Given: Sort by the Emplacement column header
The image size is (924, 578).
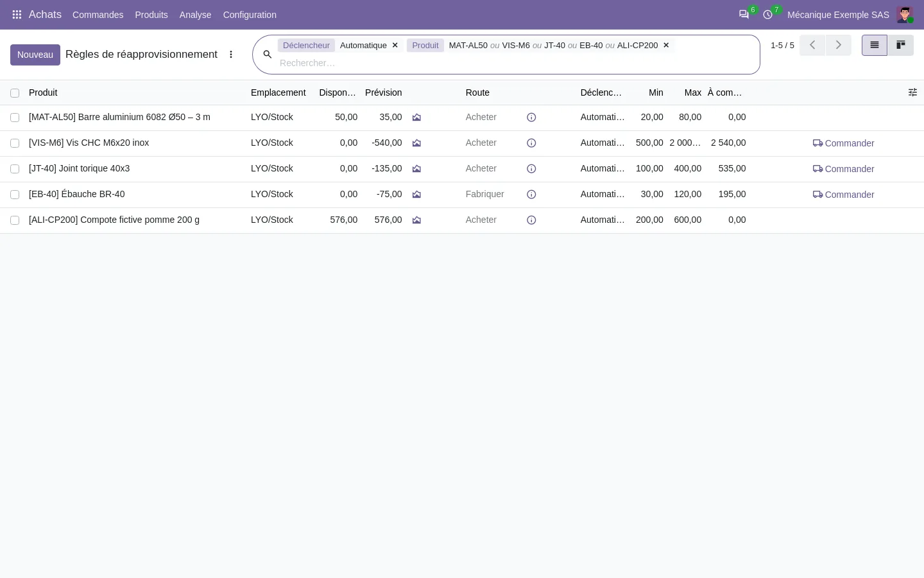Looking at the screenshot, I should coord(278,92).
